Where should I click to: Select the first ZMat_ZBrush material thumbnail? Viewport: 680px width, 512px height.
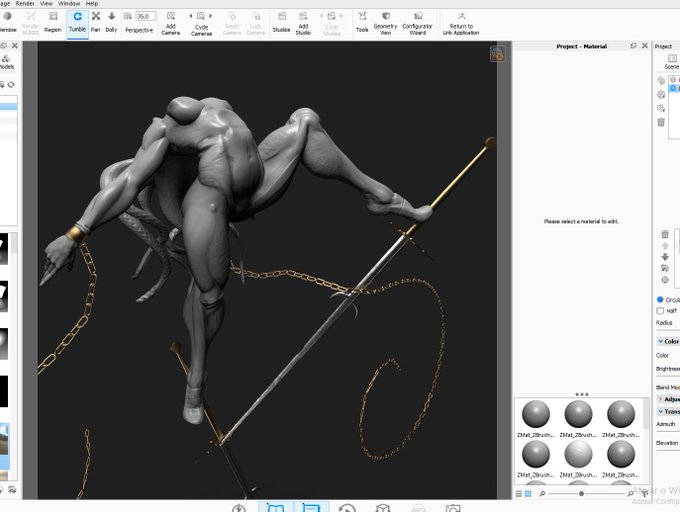point(536,414)
